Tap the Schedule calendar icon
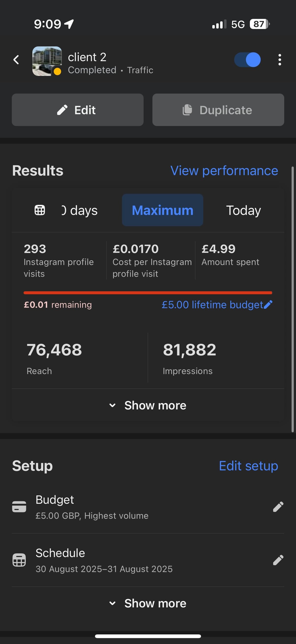The height and width of the screenshot is (644, 296). [x=19, y=560]
